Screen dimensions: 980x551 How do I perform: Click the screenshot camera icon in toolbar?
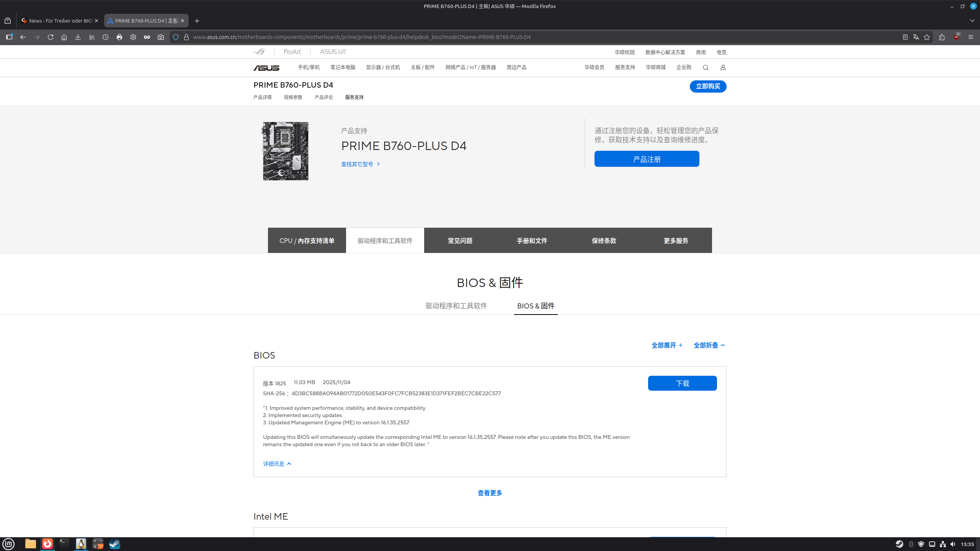161,37
